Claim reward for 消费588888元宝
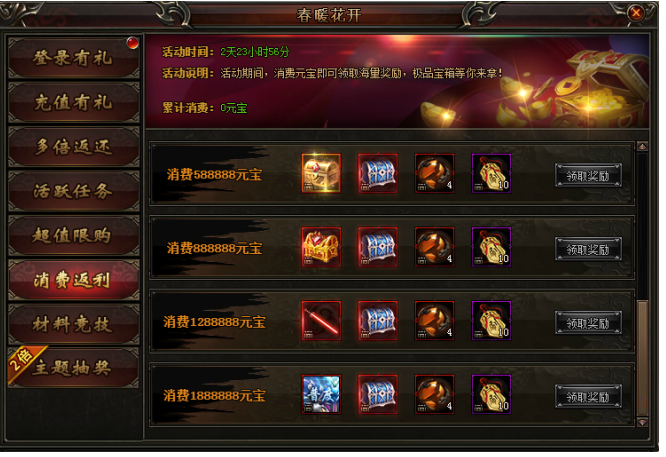 [588, 175]
